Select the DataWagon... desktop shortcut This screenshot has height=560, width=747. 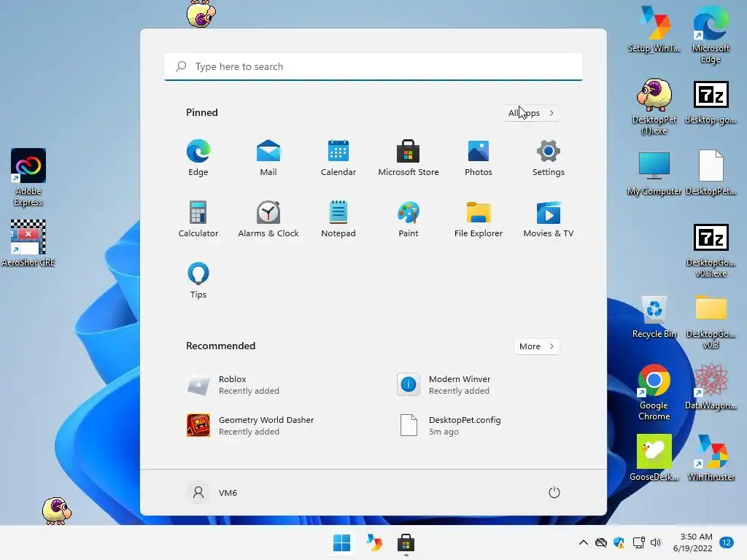coord(711,386)
